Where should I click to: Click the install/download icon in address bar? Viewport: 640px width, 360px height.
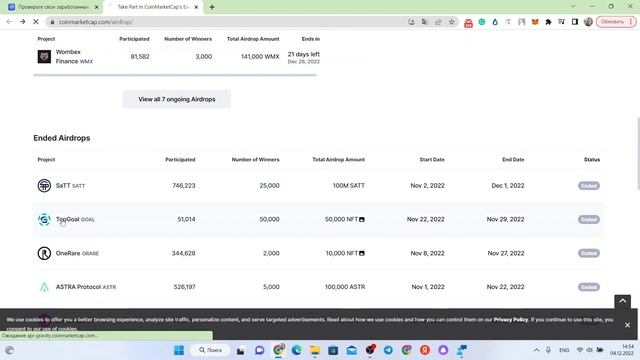[411, 22]
